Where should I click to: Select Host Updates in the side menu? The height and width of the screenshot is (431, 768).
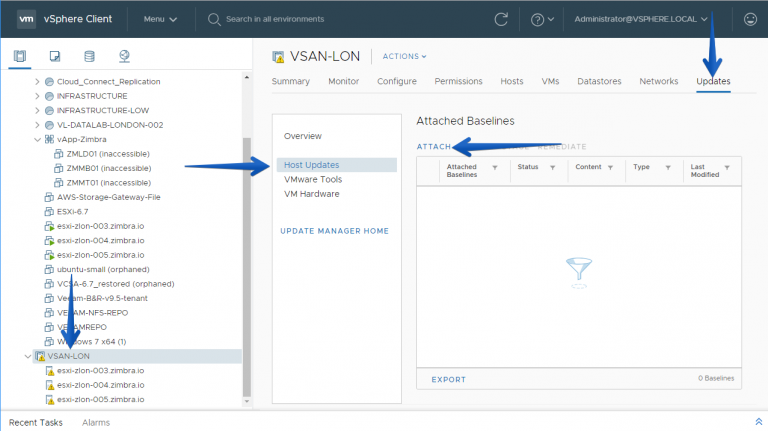pyautogui.click(x=336, y=165)
